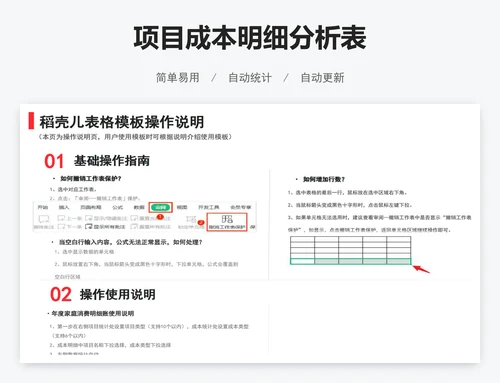The width and height of the screenshot is (500, 383).
Task: Open the 会员专享 ribbon tab
Action: pyautogui.click(x=240, y=207)
